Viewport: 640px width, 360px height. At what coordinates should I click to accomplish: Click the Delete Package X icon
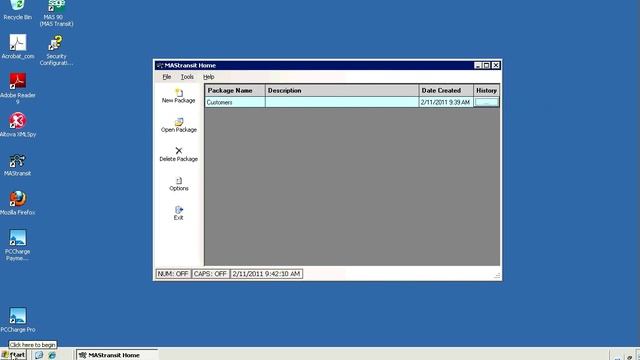(x=179, y=151)
